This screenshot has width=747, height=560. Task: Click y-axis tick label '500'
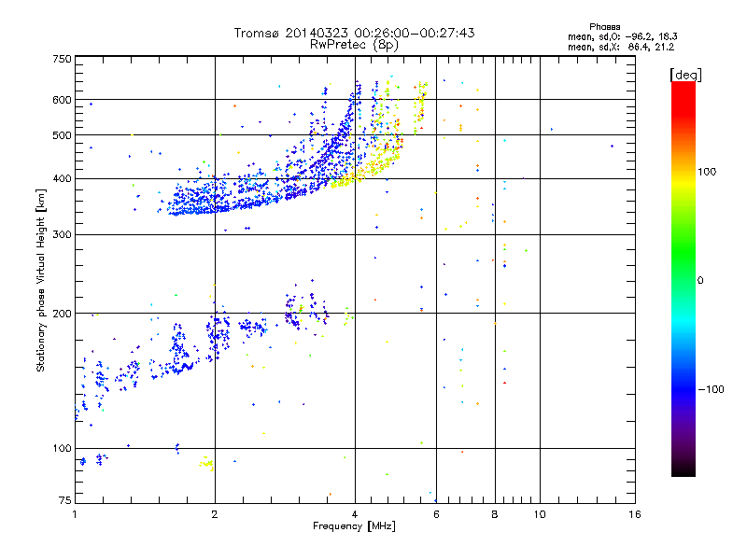pos(62,135)
